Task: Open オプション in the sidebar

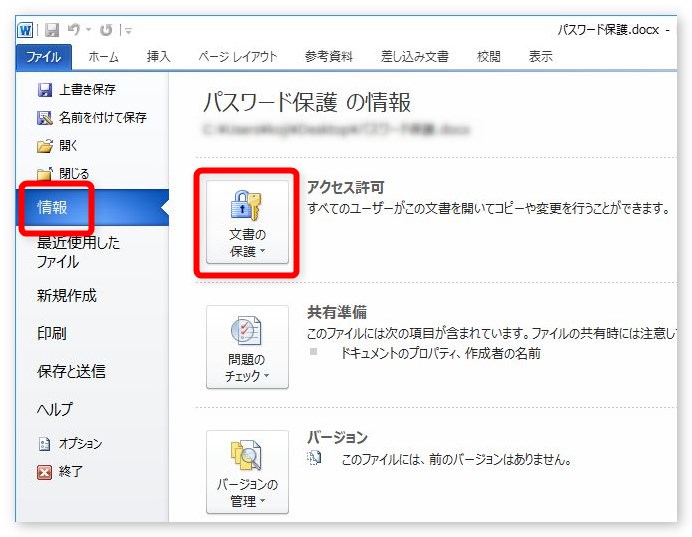Action: pos(80,443)
